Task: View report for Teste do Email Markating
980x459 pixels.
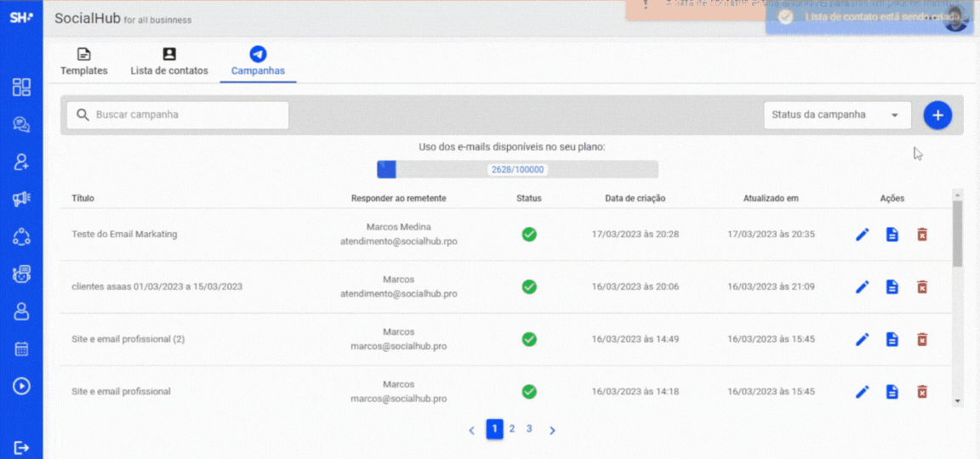Action: coord(892,235)
